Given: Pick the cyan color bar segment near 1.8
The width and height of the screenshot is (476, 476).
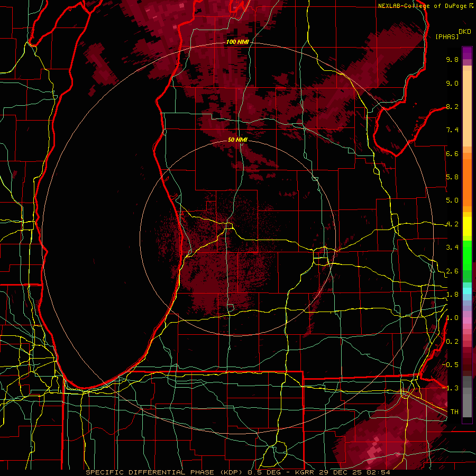Looking at the screenshot, I should [467, 291].
